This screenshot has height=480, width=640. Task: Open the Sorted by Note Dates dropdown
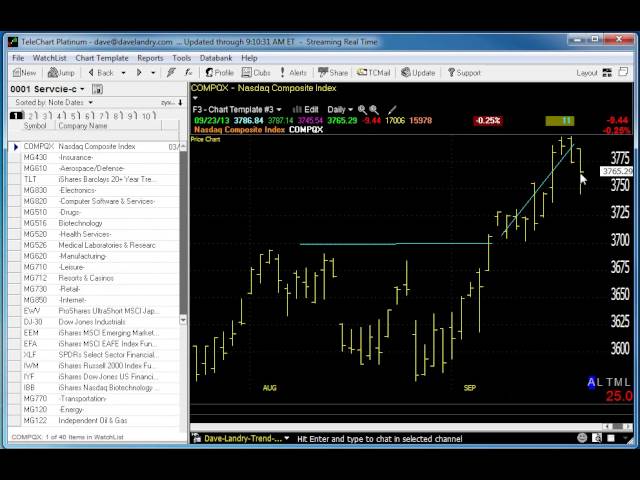click(90, 102)
